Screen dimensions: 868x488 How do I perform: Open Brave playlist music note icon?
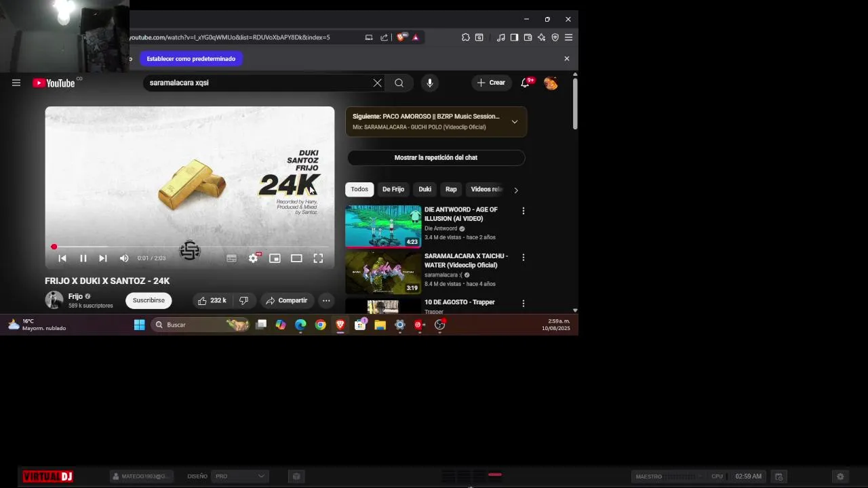500,37
